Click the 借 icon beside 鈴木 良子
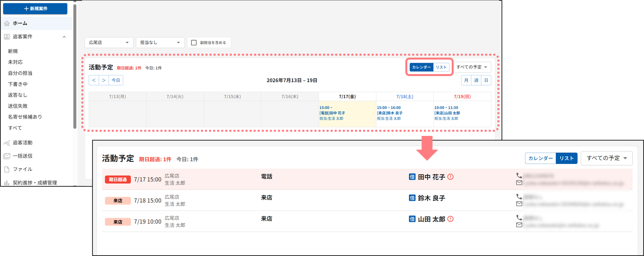The width and height of the screenshot is (644, 256). tap(412, 198)
